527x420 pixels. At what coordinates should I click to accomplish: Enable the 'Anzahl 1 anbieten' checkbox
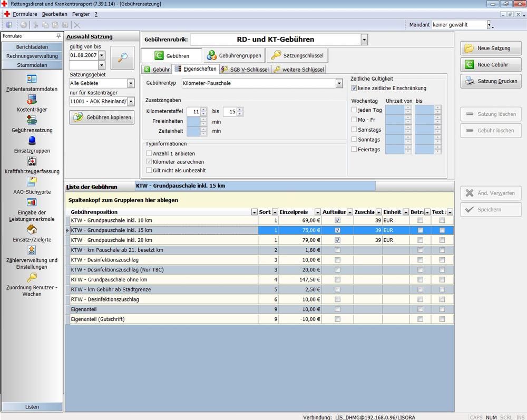click(x=149, y=153)
